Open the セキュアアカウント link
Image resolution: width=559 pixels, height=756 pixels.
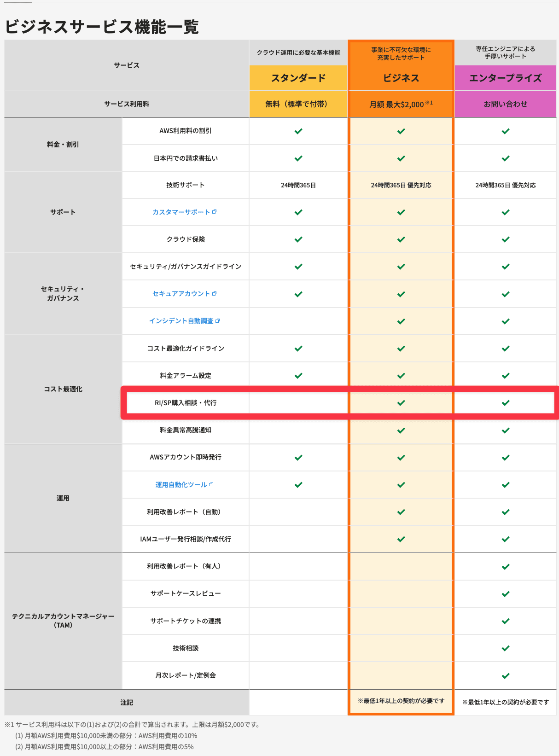(181, 294)
